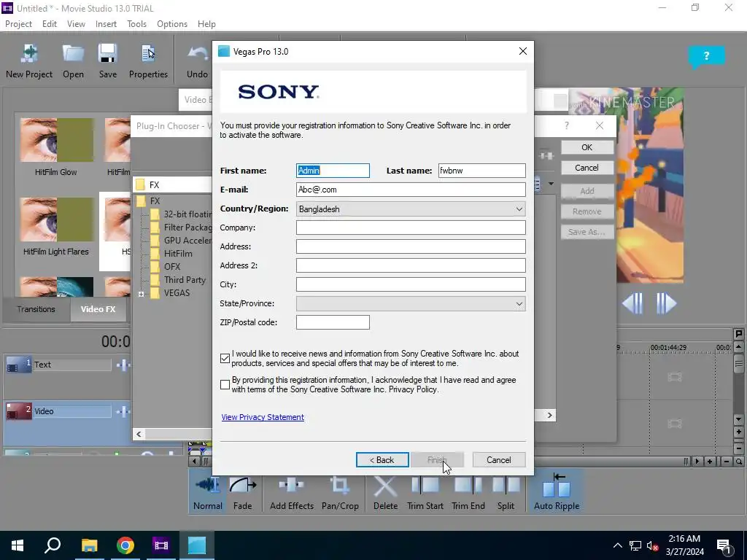Switch to the Transitions tab

pyautogui.click(x=36, y=309)
